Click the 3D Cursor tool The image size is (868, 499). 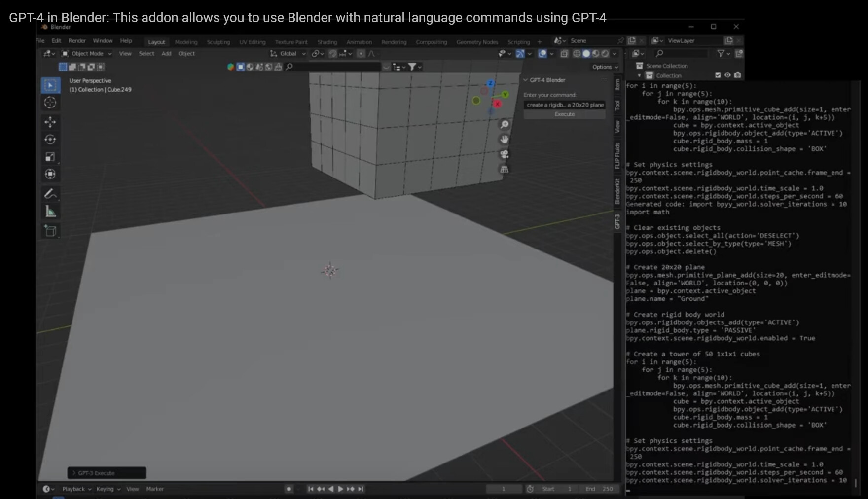(50, 103)
